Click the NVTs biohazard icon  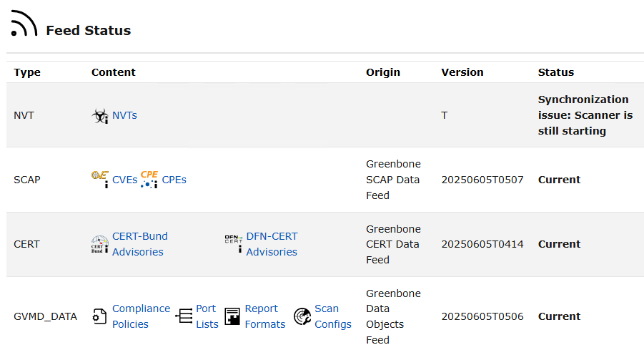coord(100,115)
